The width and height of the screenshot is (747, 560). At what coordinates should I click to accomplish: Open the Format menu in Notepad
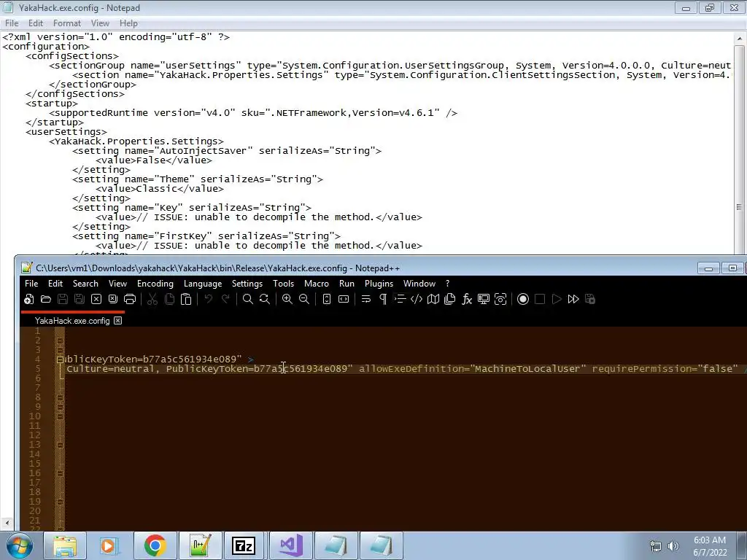(x=66, y=23)
